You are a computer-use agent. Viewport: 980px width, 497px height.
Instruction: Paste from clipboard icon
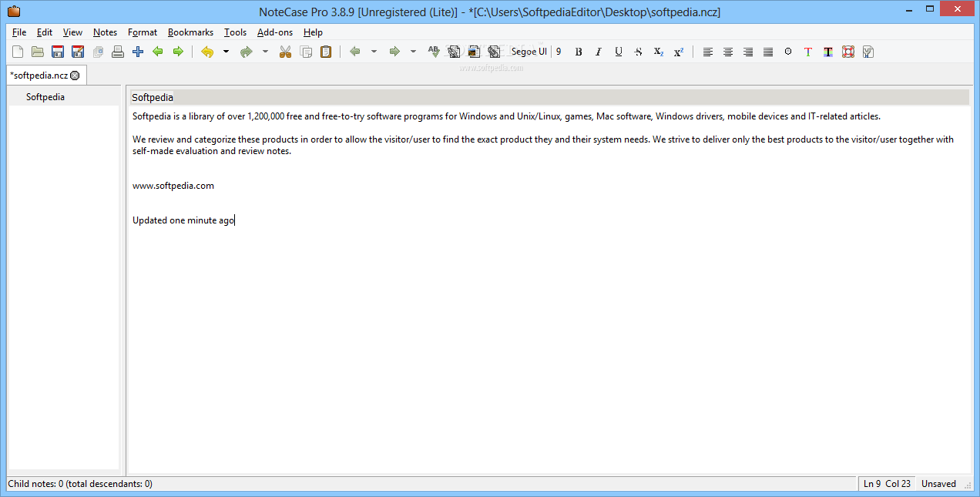pyautogui.click(x=326, y=52)
